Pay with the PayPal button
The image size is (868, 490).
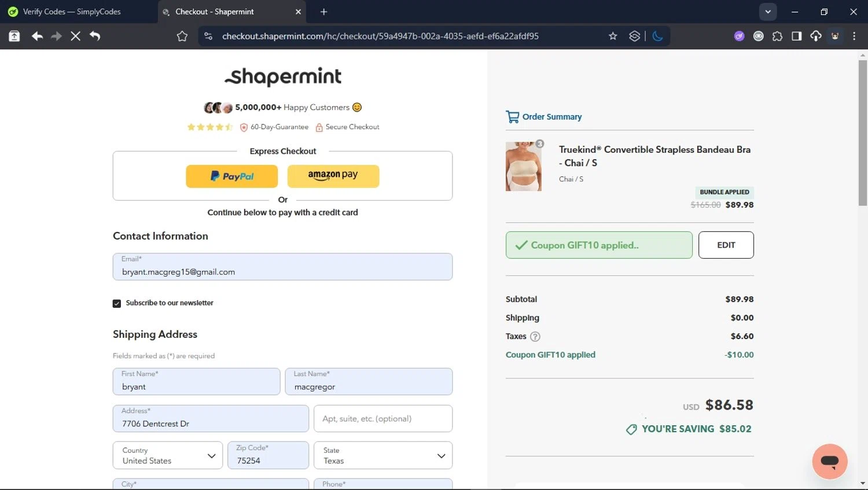(231, 176)
